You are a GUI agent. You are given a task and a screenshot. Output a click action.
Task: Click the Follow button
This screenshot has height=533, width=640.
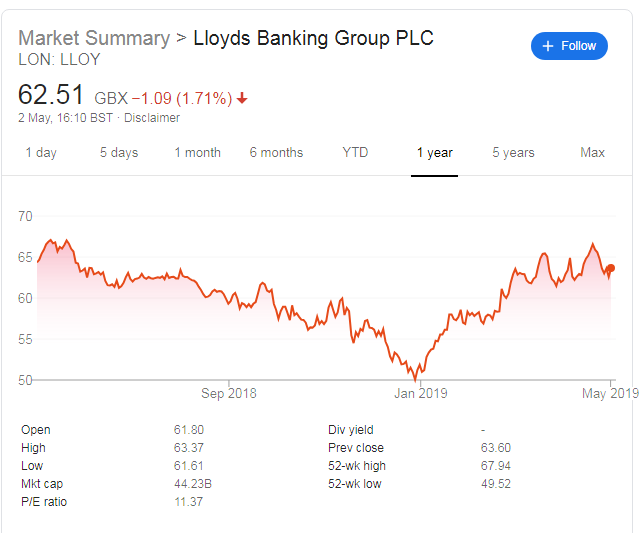(x=569, y=46)
